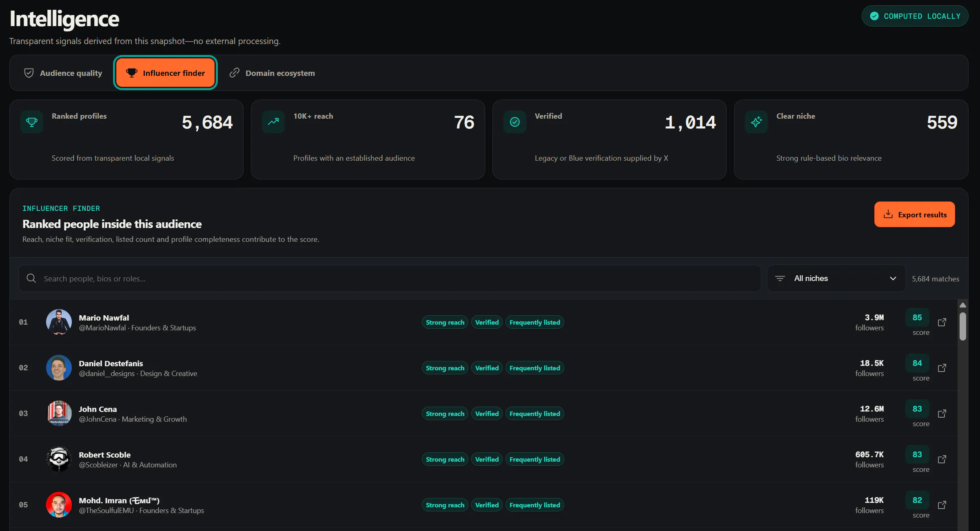The width and height of the screenshot is (980, 531).
Task: Click the filter lines icon beside All niches
Action: (780, 279)
